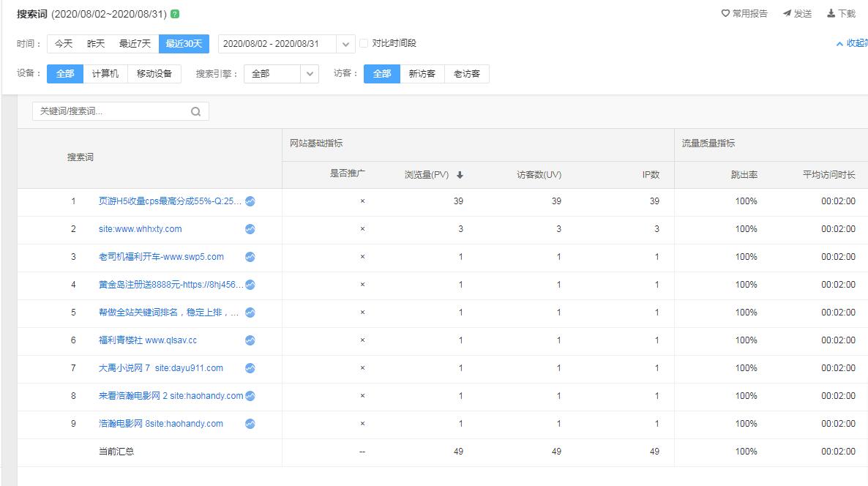This screenshot has height=486, width=868.
Task: Click the 浏览量(PV) sort arrow
Action: pyautogui.click(x=460, y=175)
